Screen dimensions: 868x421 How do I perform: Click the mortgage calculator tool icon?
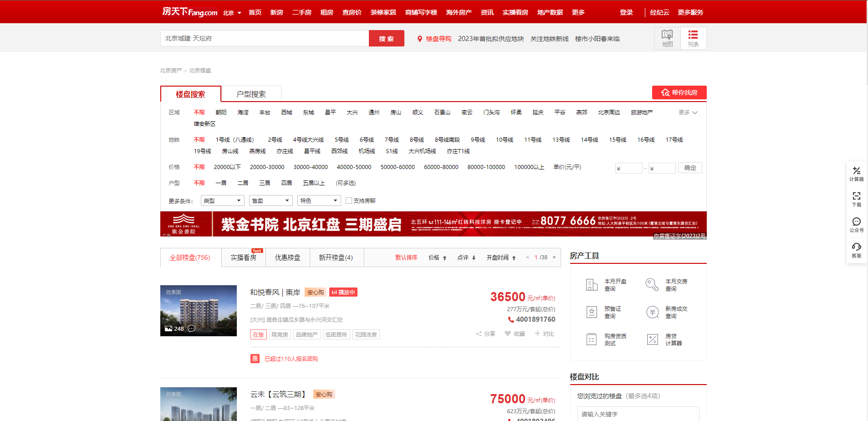click(x=653, y=339)
